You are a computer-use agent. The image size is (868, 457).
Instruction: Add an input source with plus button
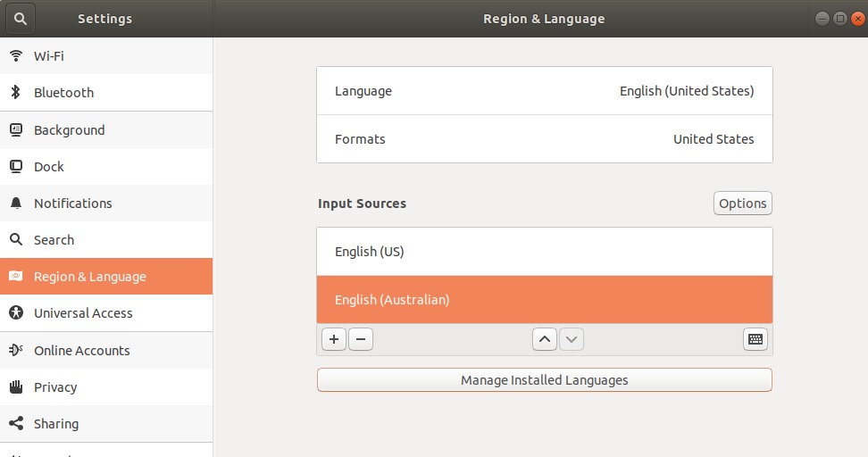[x=334, y=339]
